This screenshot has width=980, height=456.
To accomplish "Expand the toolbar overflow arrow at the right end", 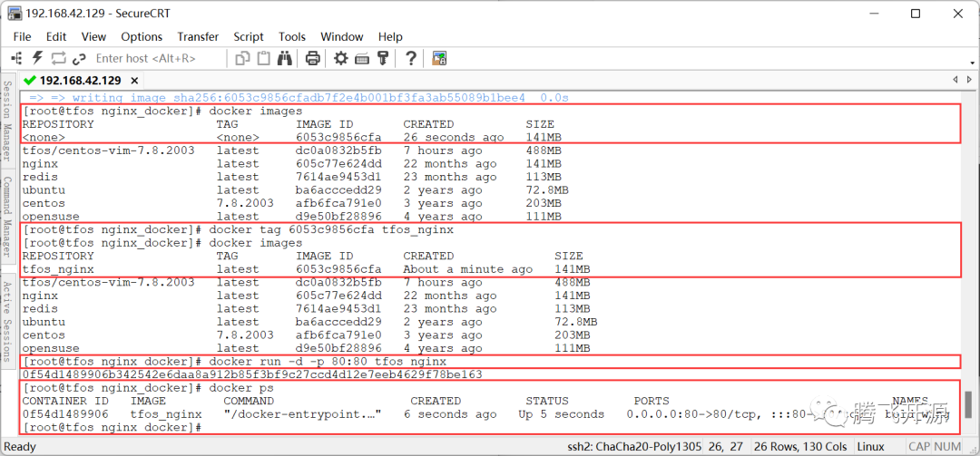I will [972, 63].
